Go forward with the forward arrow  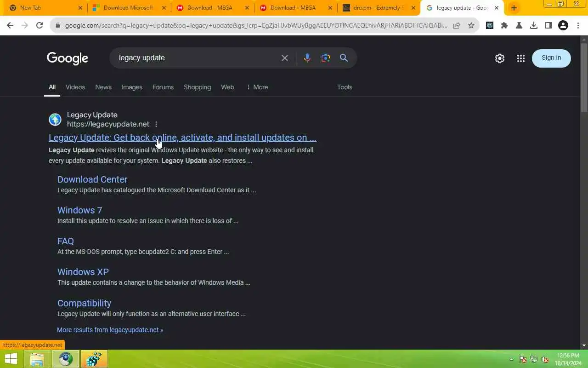pyautogui.click(x=25, y=26)
